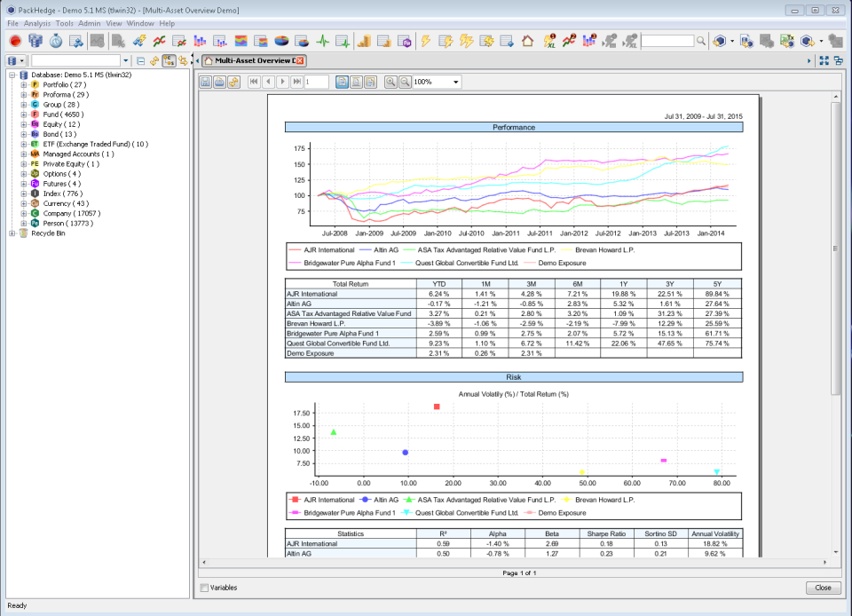Open the Analysis menu
This screenshot has width=852, height=616.
37,23
